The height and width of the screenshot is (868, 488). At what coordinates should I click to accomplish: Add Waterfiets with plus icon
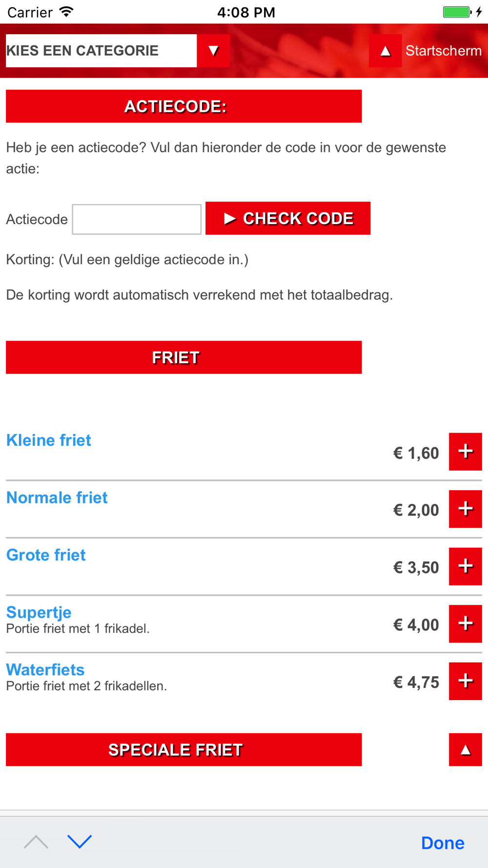tap(465, 681)
